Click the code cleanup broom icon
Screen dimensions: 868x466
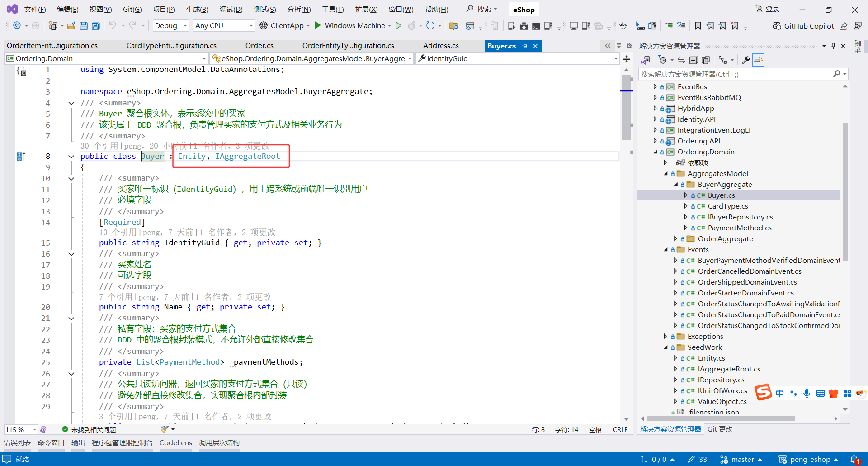point(165,429)
